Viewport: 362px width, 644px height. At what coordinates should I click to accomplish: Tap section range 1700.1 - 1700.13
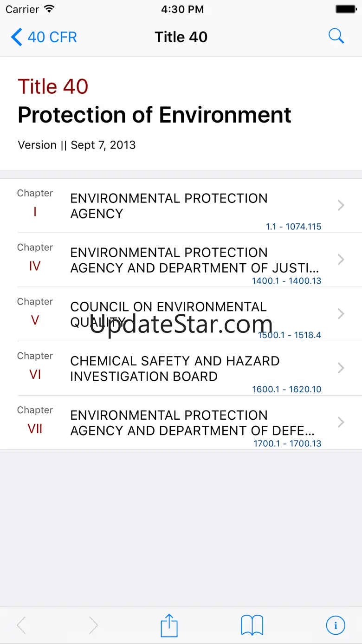point(287,443)
